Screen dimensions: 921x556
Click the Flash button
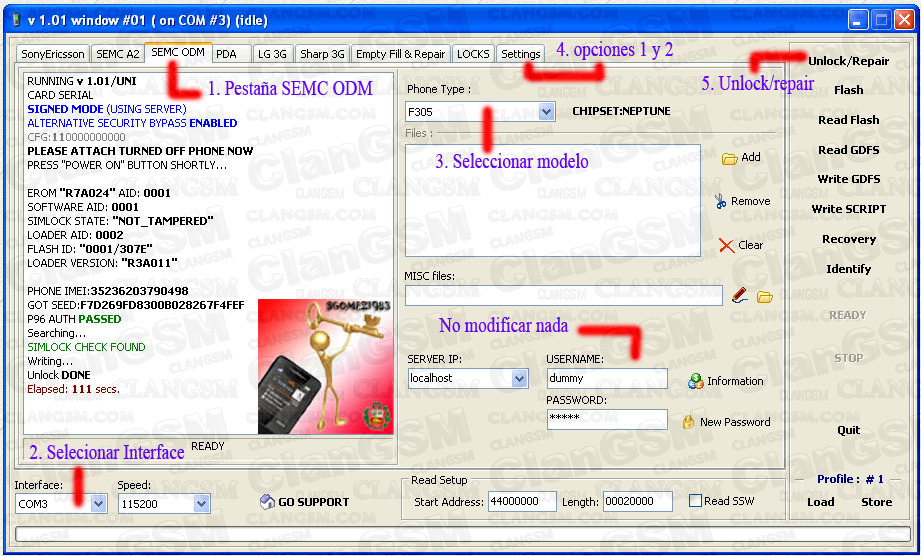pyautogui.click(x=848, y=90)
